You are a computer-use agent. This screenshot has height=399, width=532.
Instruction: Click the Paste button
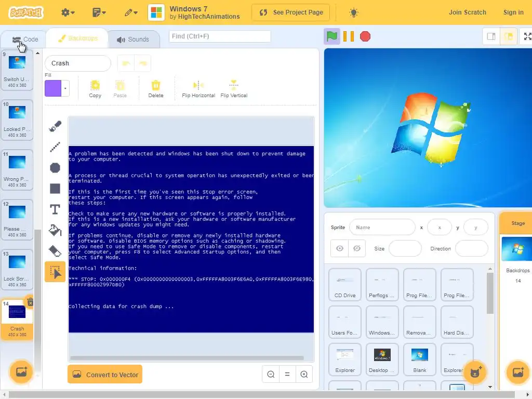pos(120,89)
